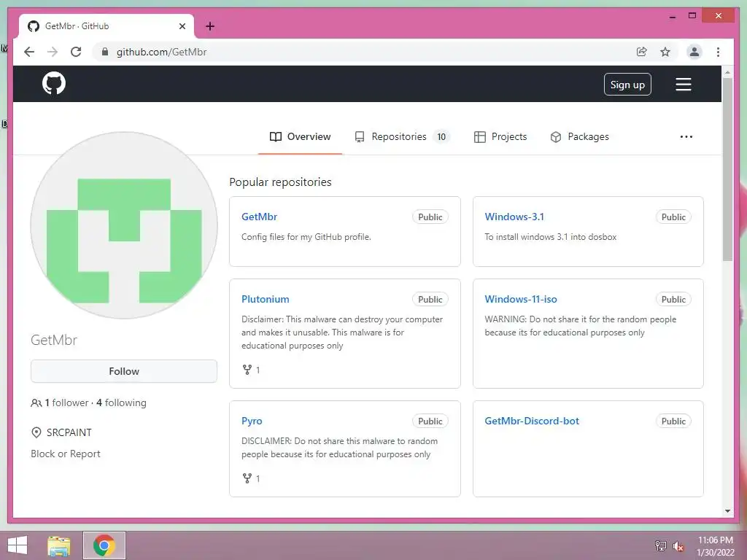Open the GetMbr repository link
Viewport: 747px width, 560px height.
click(x=259, y=217)
